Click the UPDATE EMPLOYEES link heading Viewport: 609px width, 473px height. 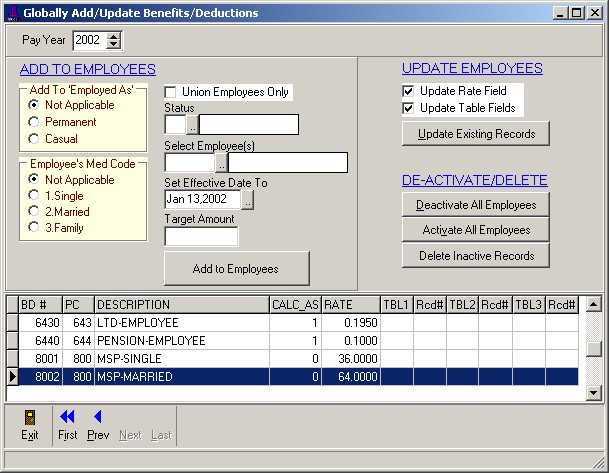pyautogui.click(x=472, y=68)
